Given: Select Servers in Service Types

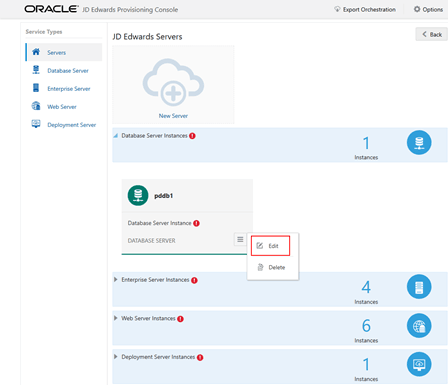Looking at the screenshot, I should point(64,52).
